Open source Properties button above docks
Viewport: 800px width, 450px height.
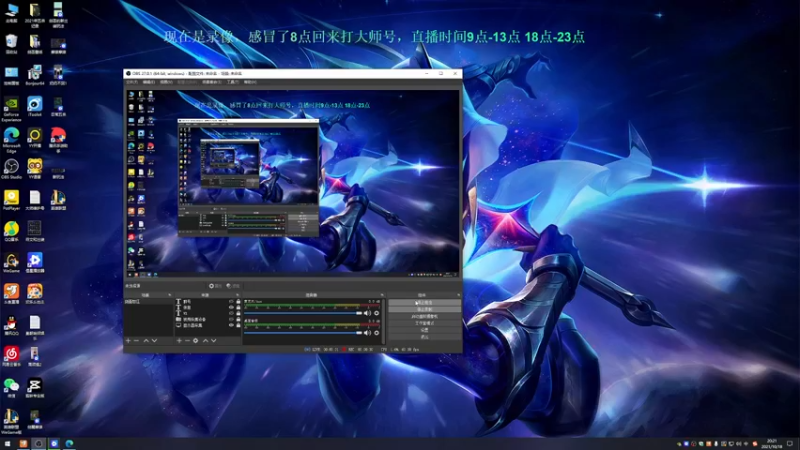215,286
